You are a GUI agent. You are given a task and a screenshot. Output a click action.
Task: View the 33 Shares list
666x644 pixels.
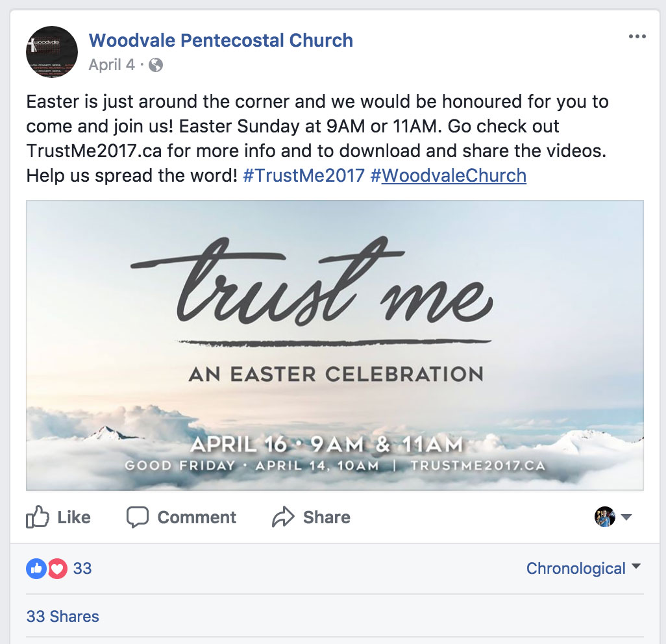[x=62, y=616]
